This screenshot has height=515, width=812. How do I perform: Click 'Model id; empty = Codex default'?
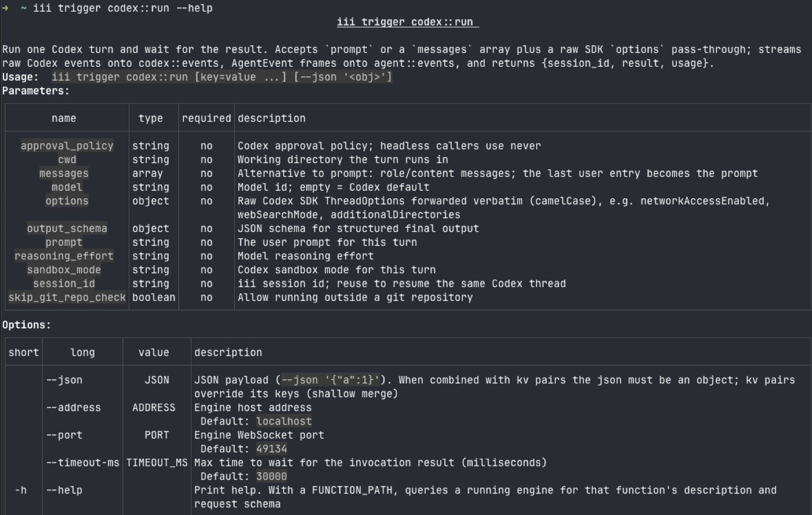333,187
